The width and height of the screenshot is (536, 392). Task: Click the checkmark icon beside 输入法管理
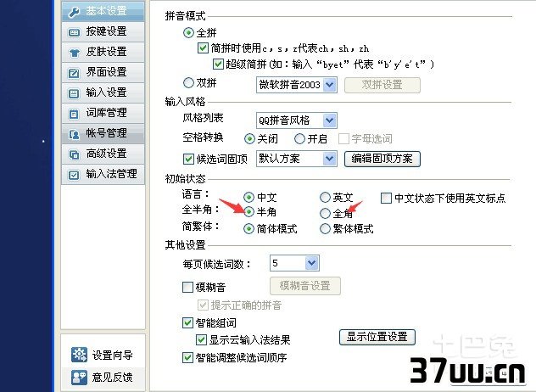point(74,175)
